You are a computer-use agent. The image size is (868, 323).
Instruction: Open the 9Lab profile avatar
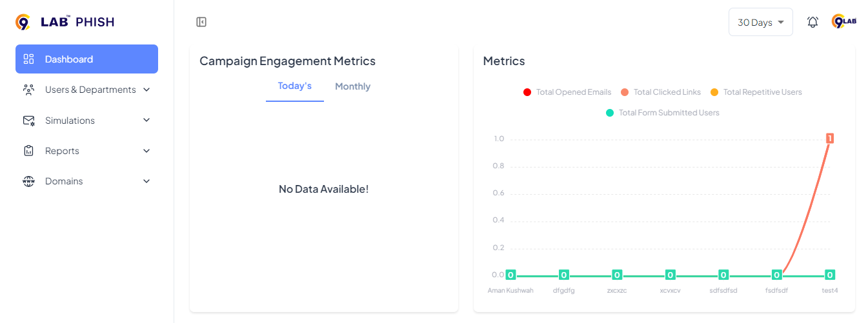click(x=844, y=22)
